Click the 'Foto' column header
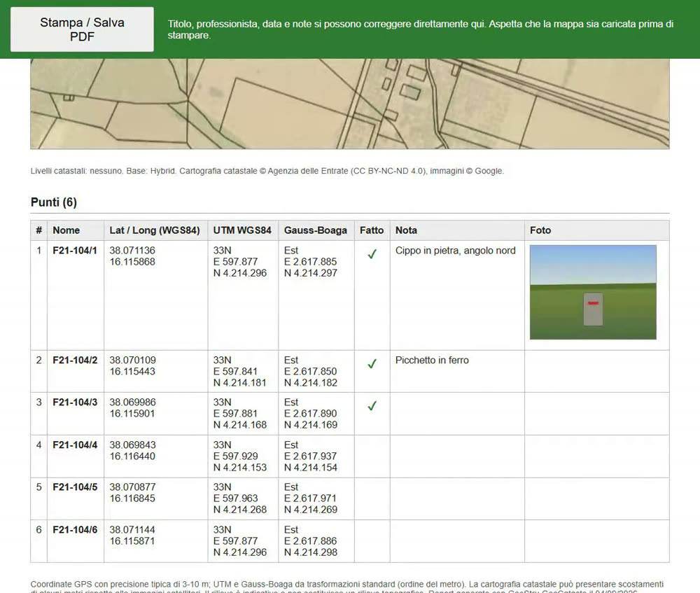This screenshot has width=700, height=593. 540,230
